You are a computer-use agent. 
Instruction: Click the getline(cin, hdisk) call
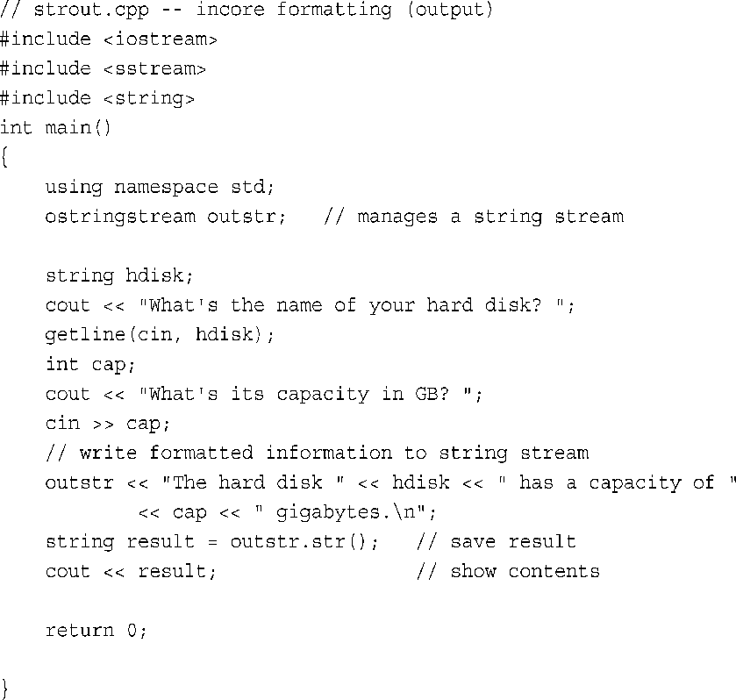click(x=160, y=335)
